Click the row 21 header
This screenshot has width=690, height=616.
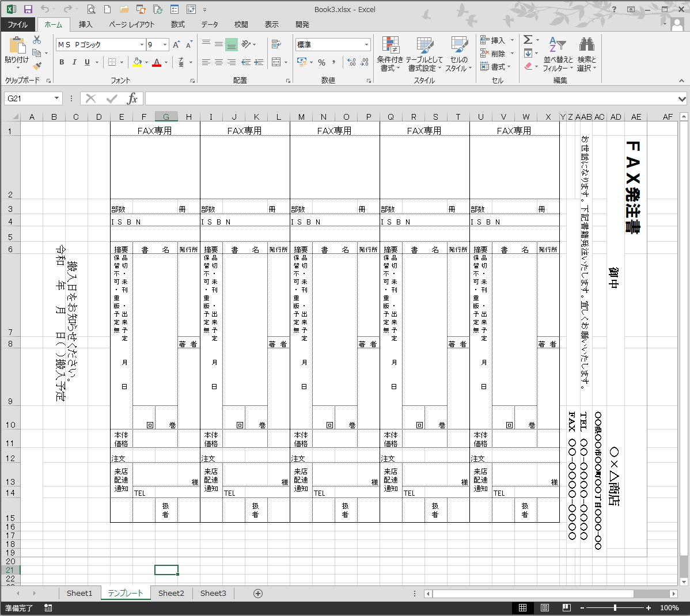click(x=10, y=570)
